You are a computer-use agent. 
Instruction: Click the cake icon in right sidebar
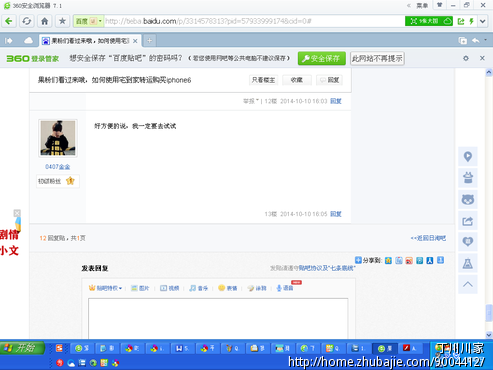[x=468, y=178]
